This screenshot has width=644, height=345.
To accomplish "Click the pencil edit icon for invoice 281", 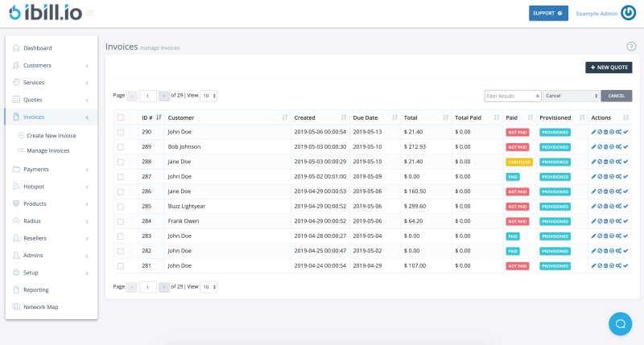I will tap(593, 266).
